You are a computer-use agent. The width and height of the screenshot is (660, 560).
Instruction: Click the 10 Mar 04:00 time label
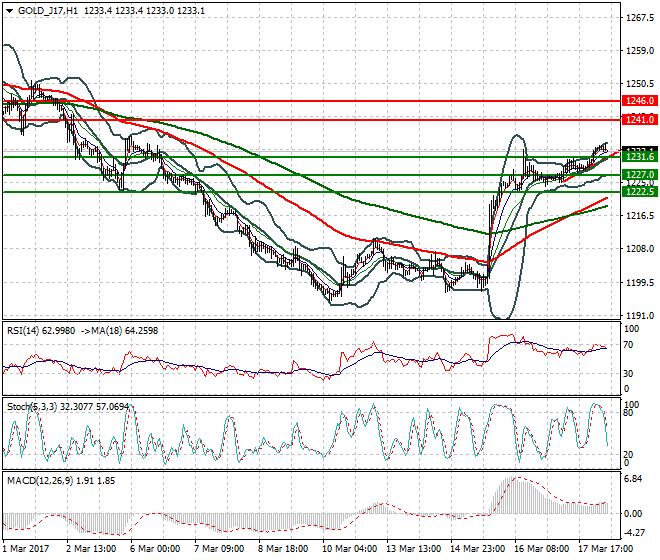coord(349,549)
